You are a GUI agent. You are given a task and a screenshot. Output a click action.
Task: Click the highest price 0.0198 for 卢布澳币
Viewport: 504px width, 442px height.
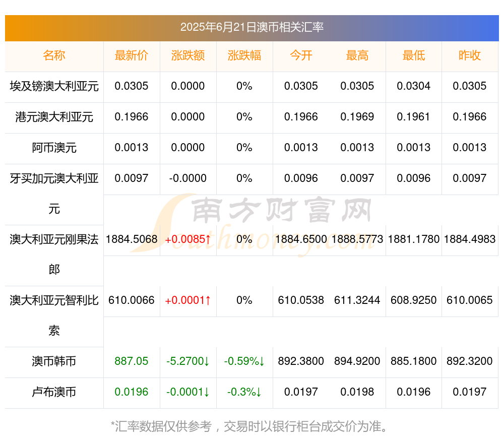[357, 392]
